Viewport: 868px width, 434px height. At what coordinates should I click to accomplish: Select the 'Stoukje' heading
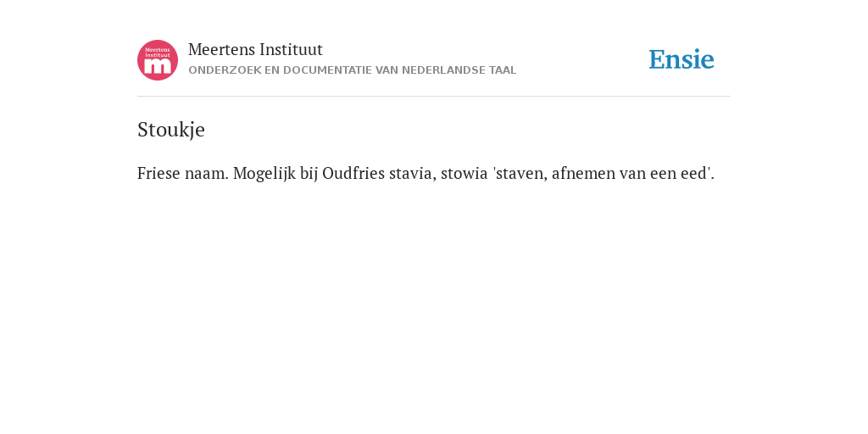click(x=171, y=130)
